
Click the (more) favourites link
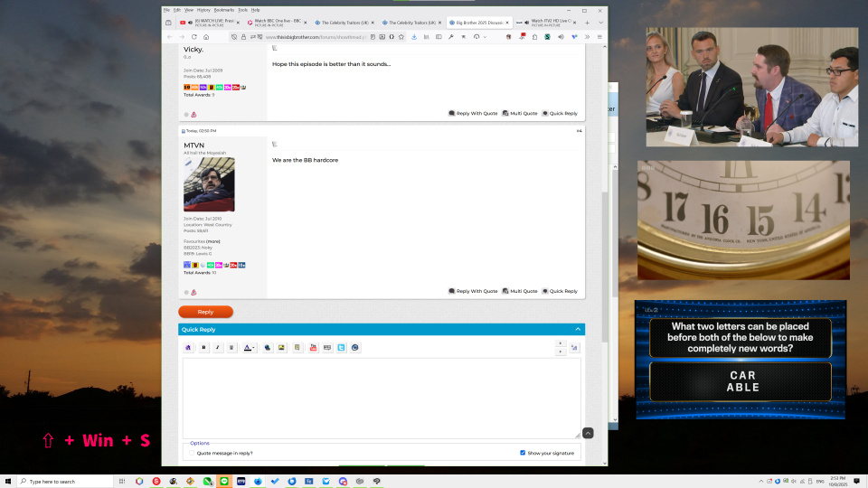pyautogui.click(x=213, y=241)
